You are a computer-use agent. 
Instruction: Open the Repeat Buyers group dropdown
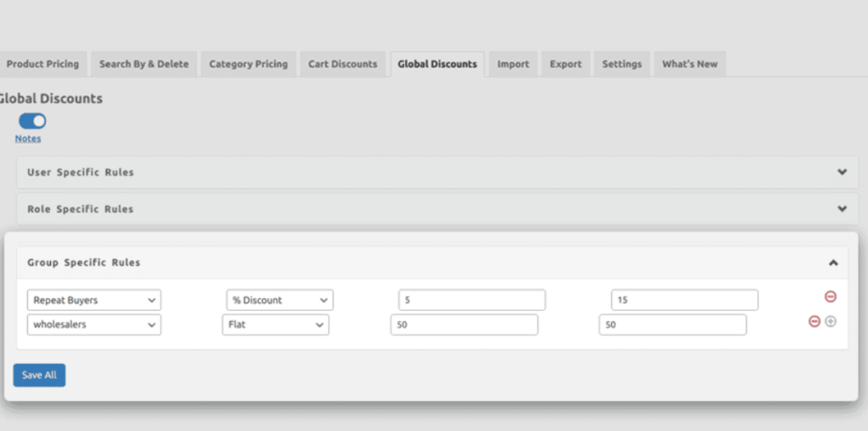[93, 300]
